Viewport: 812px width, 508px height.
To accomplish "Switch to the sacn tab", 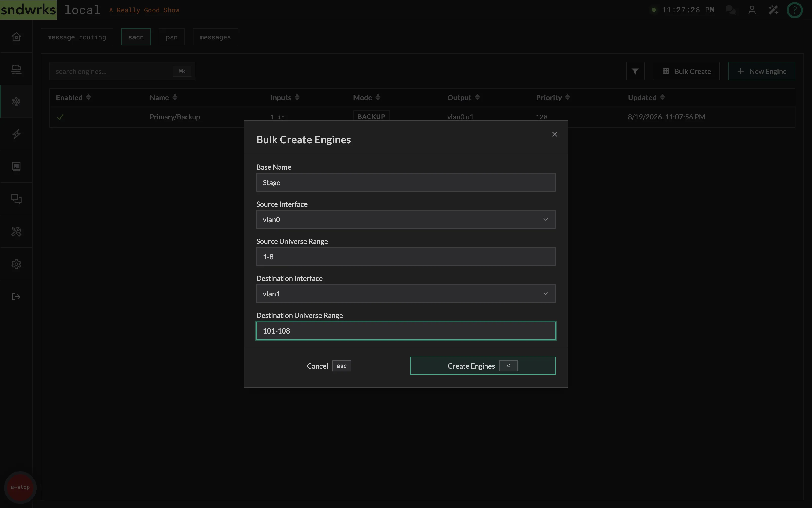I will coord(136,37).
